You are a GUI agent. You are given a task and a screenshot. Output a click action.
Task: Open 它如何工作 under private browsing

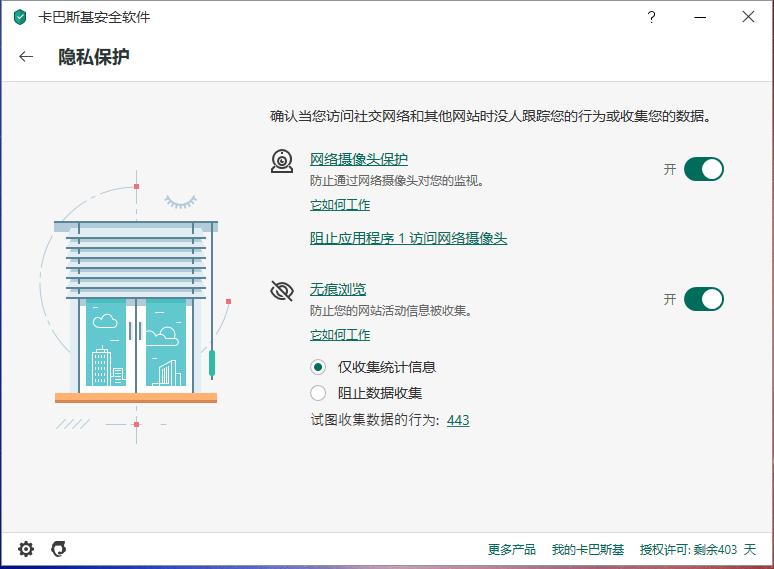click(340, 335)
